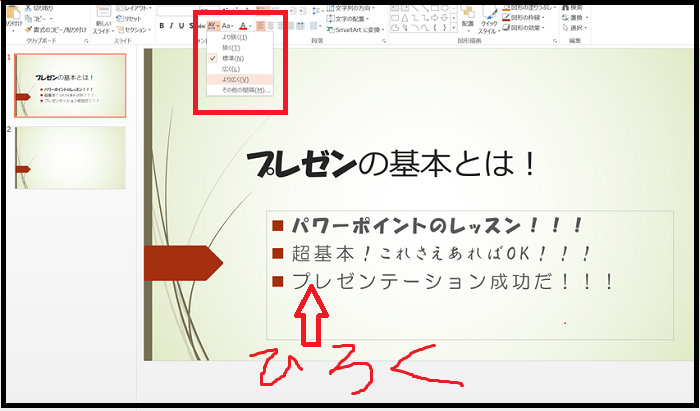Screen dimensions: 700x411
Task: Click the Replace (置換) icon
Action: (x=566, y=18)
